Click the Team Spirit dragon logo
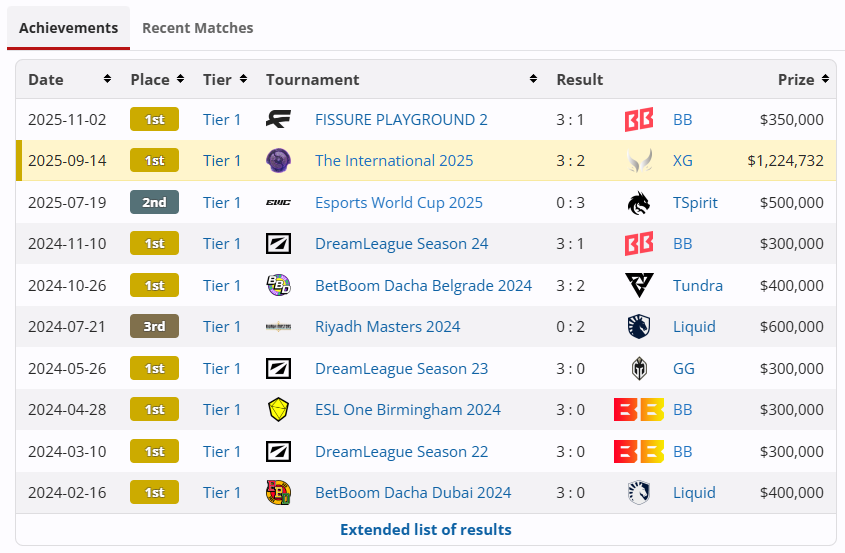This screenshot has width=845, height=553. pyautogui.click(x=639, y=203)
